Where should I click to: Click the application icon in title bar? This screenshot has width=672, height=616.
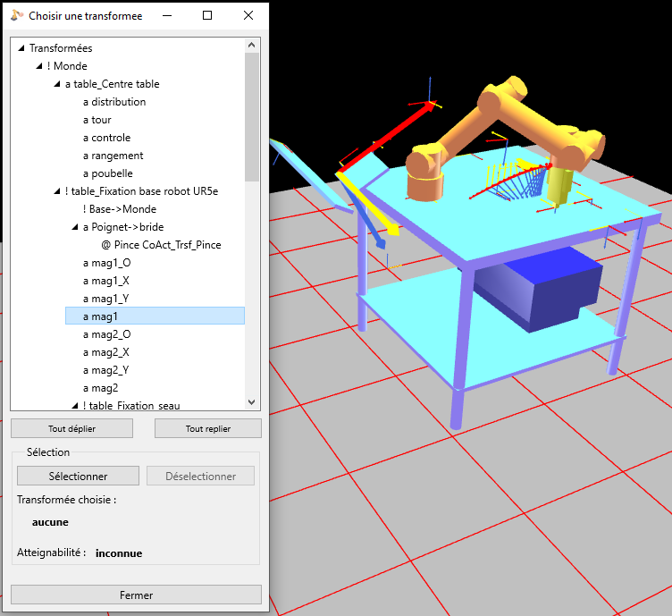coord(17,15)
